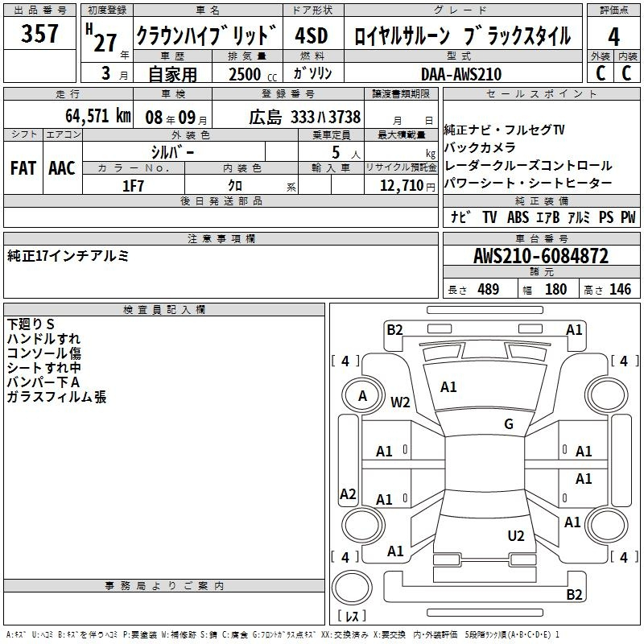Image resolution: width=644 pixels, height=644 pixels.
Task: Click the overall score 4 under 評価点
Action: [613, 37]
